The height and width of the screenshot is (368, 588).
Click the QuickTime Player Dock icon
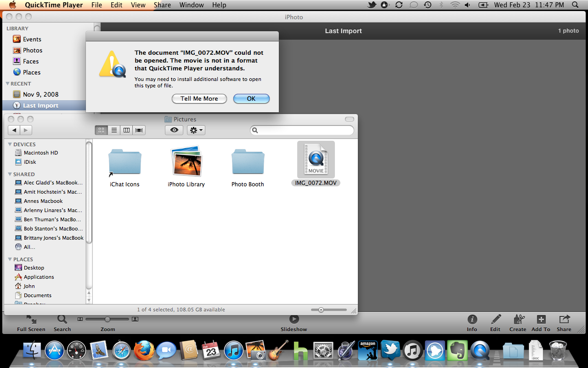[480, 351]
